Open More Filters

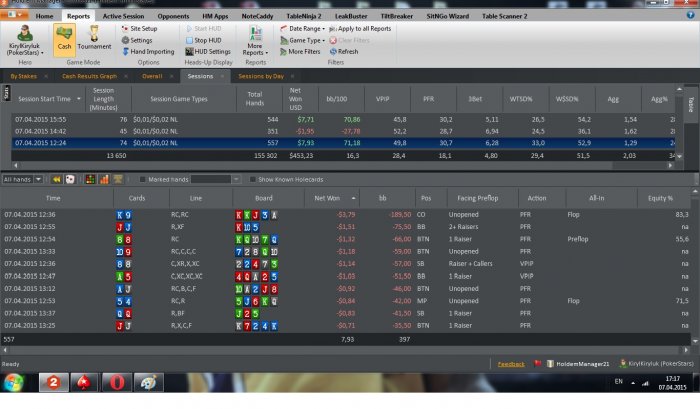tap(300, 52)
